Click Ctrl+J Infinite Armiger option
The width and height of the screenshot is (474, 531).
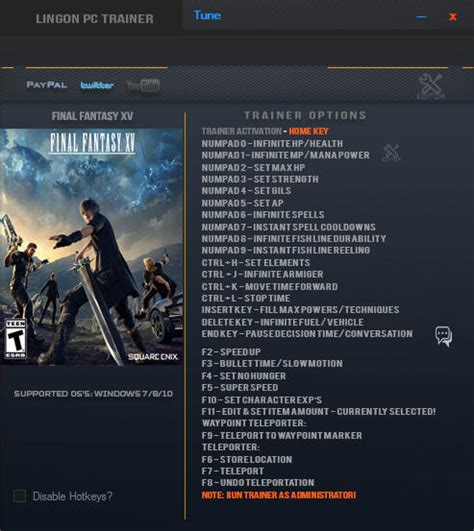tap(262, 274)
